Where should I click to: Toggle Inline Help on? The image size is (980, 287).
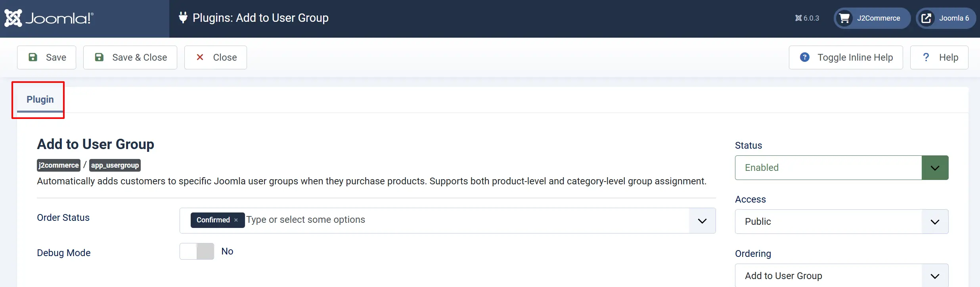tap(846, 57)
